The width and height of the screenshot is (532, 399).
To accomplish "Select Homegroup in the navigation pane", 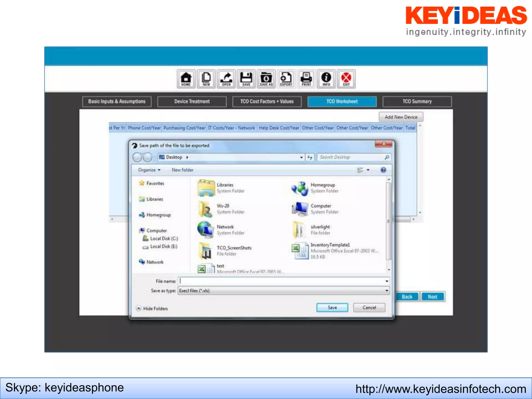I will (x=155, y=215).
